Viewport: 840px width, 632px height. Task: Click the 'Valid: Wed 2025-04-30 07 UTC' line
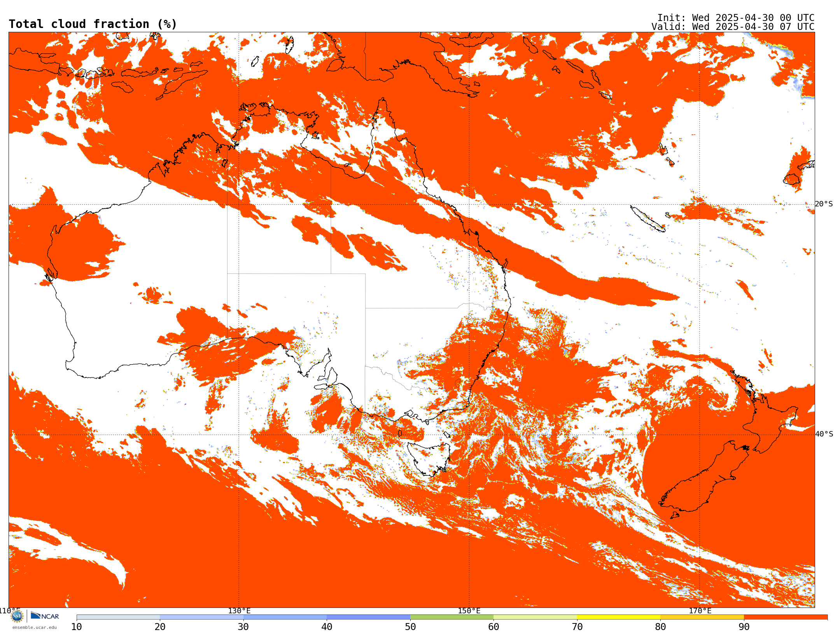click(x=733, y=27)
